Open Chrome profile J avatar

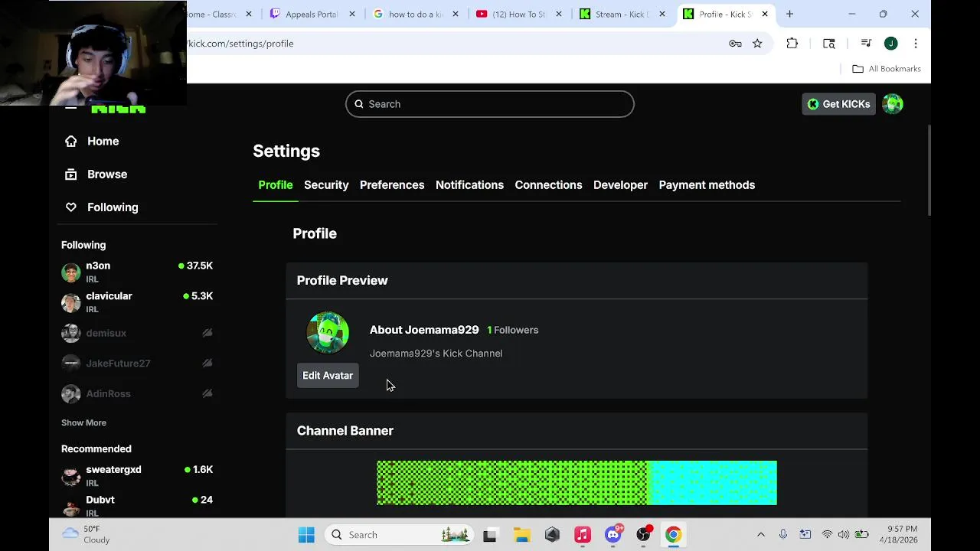tap(891, 44)
